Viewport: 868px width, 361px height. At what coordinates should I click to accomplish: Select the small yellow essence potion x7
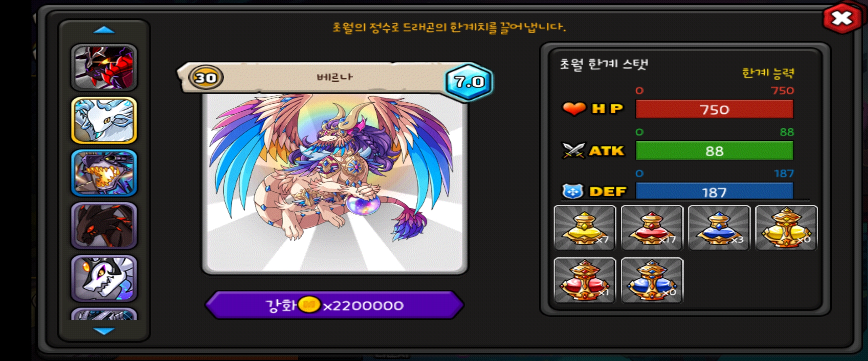coord(585,228)
